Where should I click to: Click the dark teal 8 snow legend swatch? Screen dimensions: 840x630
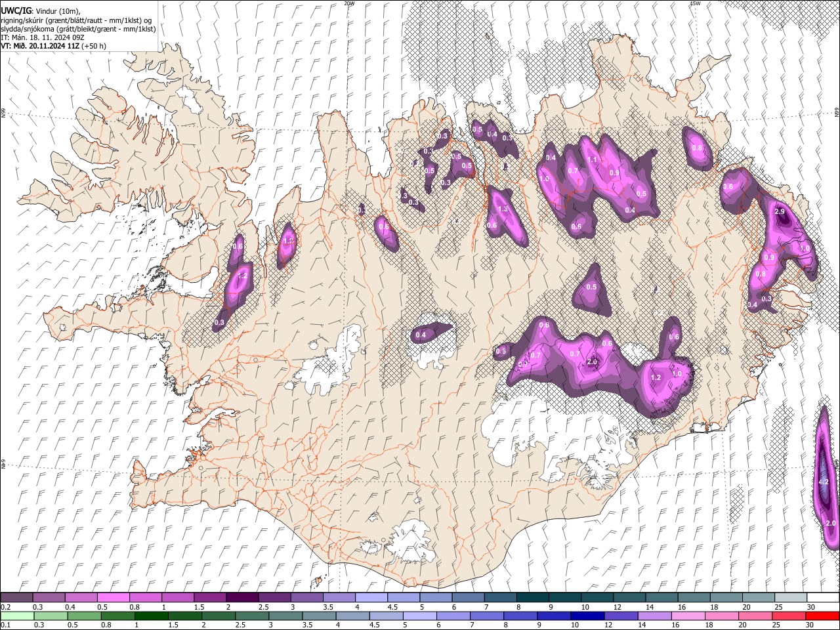(x=532, y=598)
